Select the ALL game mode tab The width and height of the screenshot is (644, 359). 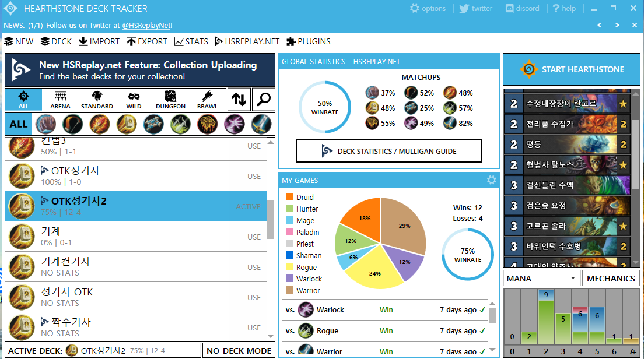(23, 100)
